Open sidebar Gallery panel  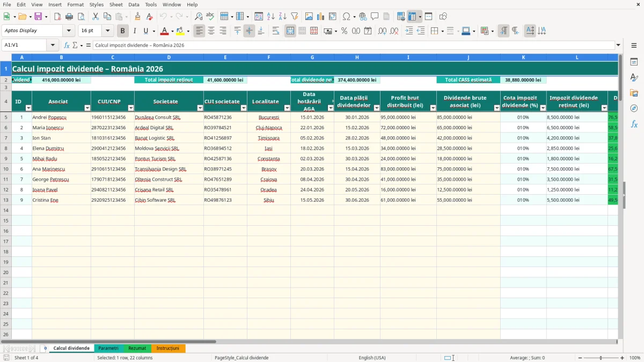pyautogui.click(x=634, y=93)
